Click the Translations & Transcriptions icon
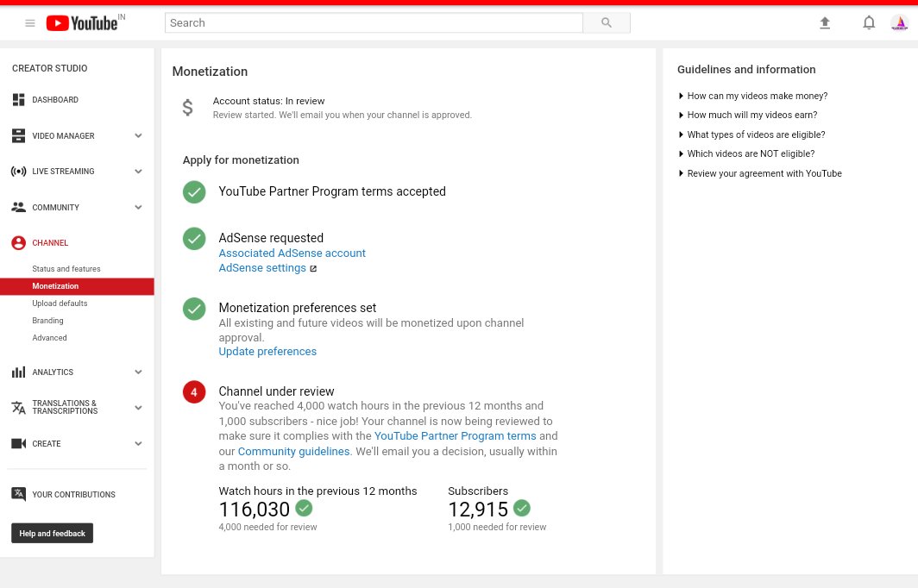The height and width of the screenshot is (588, 918). [19, 407]
